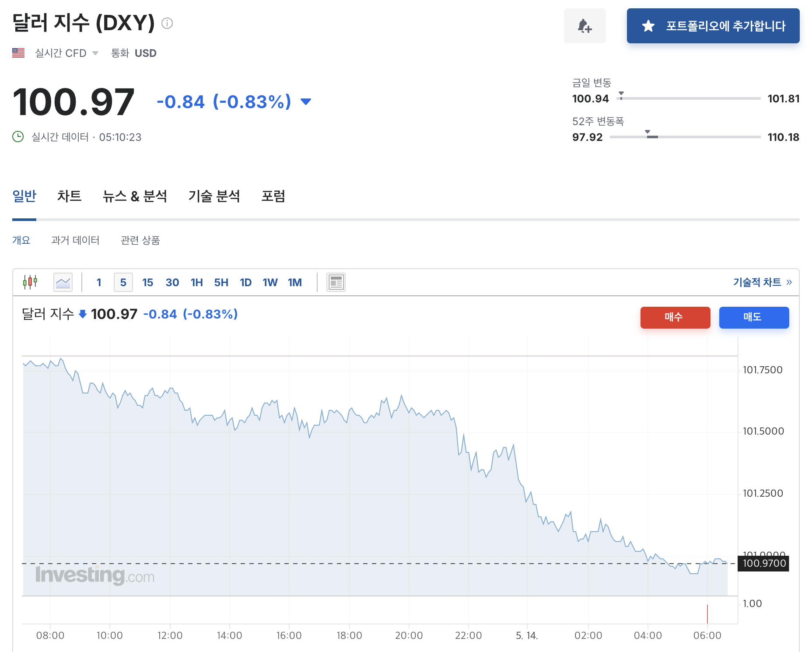This screenshot has height=652, width=812.
Task: Select the 1D interval
Action: pos(246,282)
